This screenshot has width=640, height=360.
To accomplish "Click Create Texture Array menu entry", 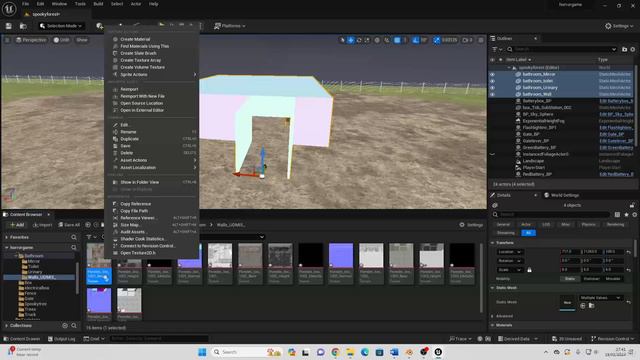I will [x=140, y=60].
